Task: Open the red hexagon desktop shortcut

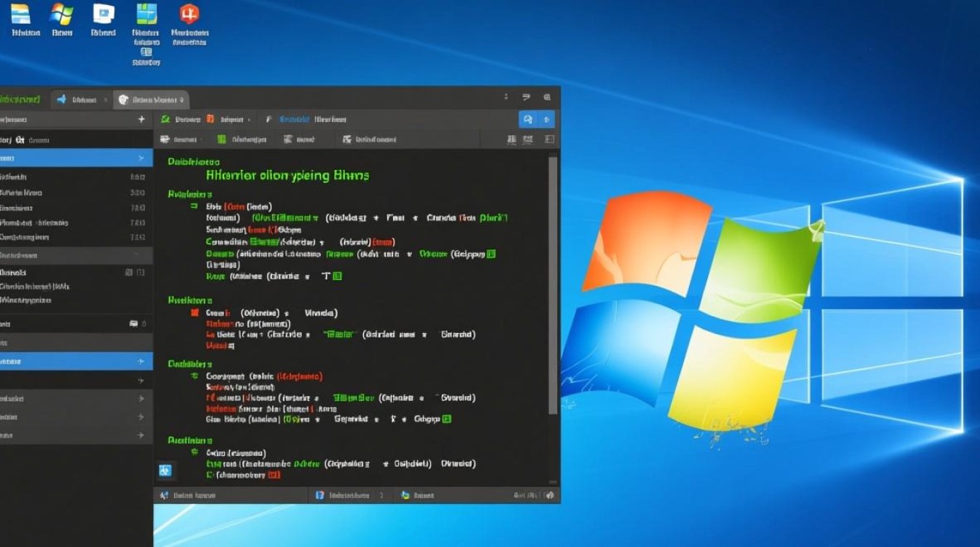Action: pos(190,14)
